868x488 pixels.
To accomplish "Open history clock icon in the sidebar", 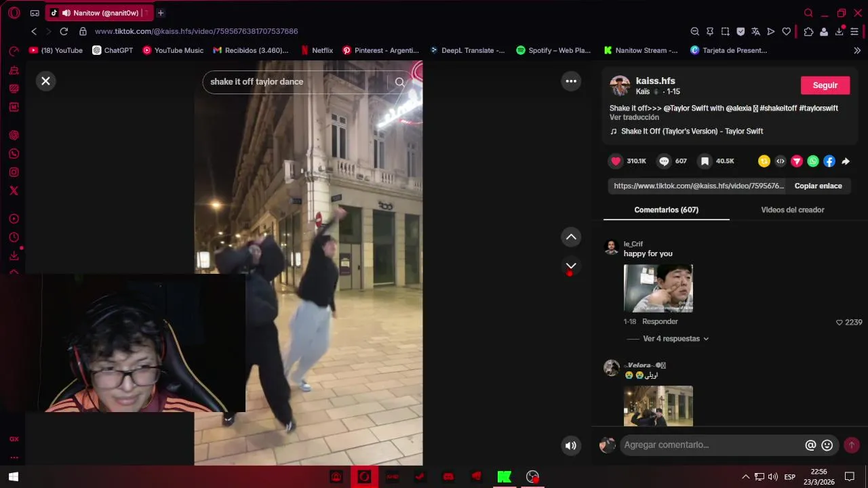I will click(x=14, y=237).
